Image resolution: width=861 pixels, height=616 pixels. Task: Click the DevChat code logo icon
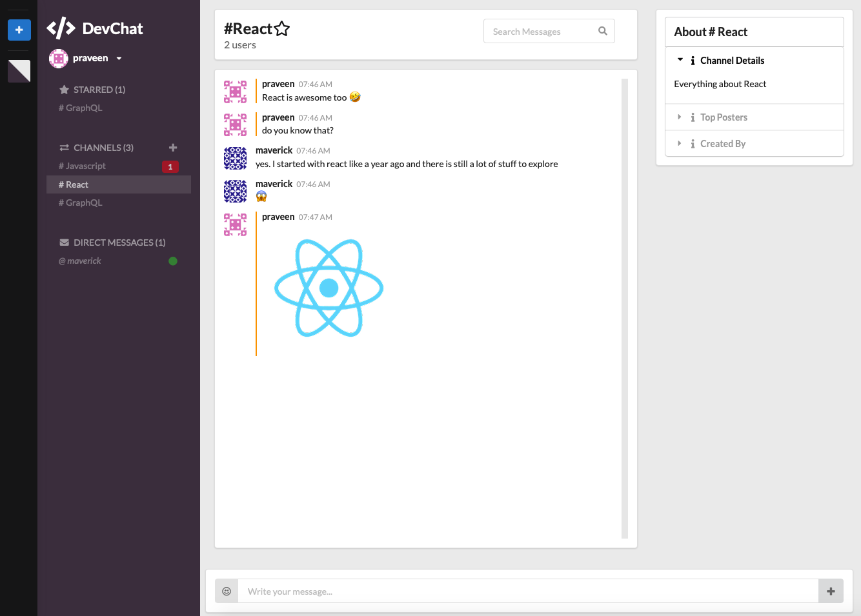61,28
